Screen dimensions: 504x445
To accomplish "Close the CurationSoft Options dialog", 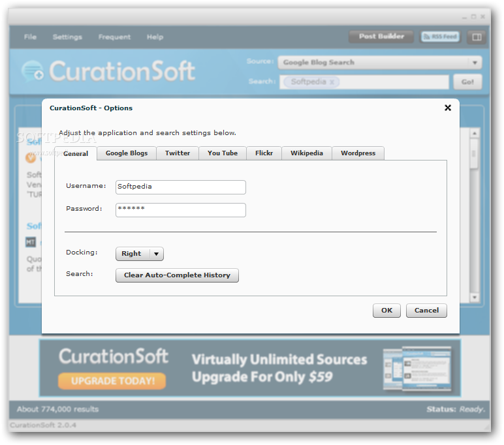I will 447,108.
